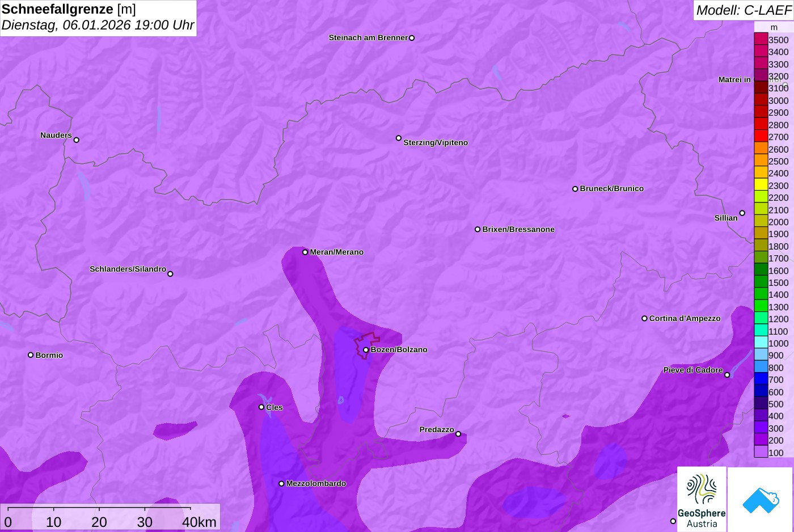This screenshot has width=794, height=532.
Task: Select the Brixen/Bressanone marker dot
Action: pos(478,230)
